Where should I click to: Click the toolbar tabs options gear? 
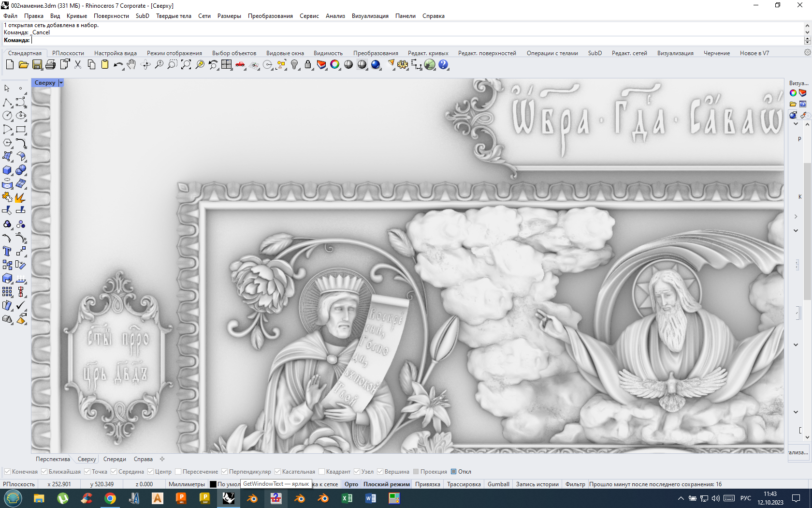[x=807, y=52]
